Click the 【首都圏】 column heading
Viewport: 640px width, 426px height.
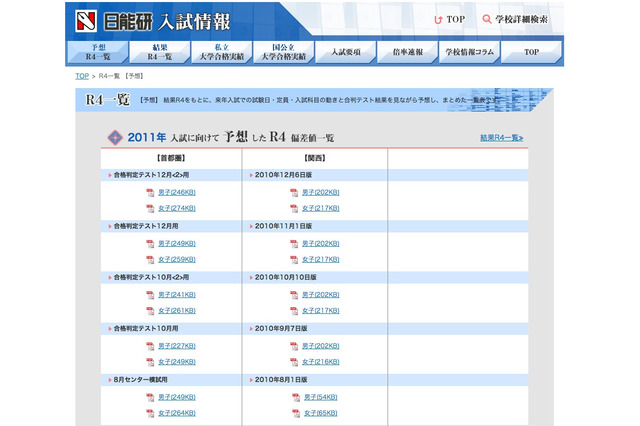171,158
